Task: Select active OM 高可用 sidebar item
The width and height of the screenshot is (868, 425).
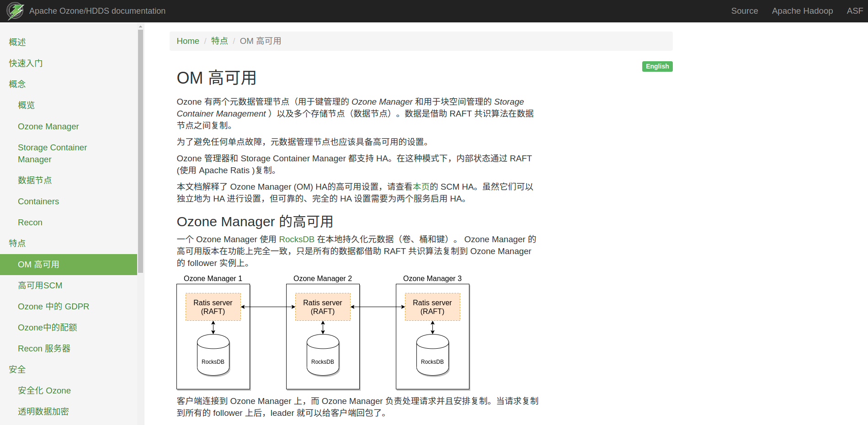Action: pyautogui.click(x=69, y=265)
